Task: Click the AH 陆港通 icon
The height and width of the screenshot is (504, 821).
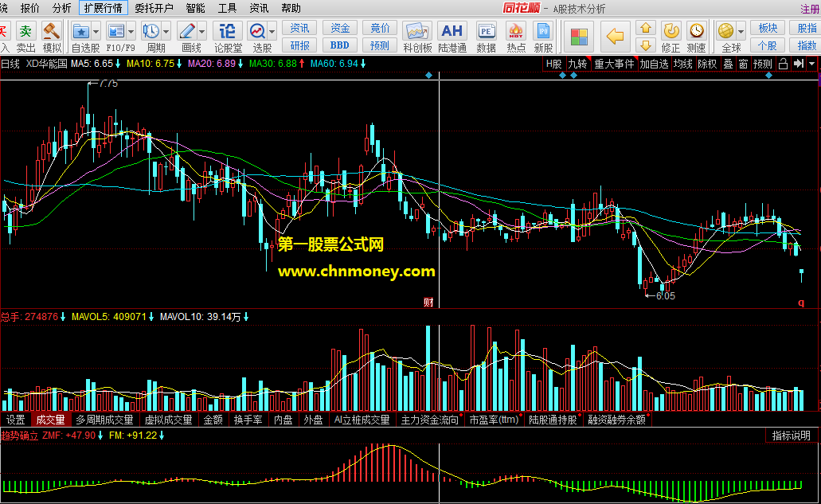Action: pyautogui.click(x=452, y=31)
